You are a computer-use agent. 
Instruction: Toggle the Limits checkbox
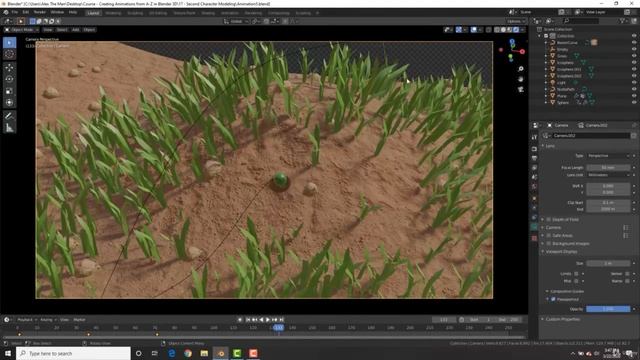[x=576, y=273]
